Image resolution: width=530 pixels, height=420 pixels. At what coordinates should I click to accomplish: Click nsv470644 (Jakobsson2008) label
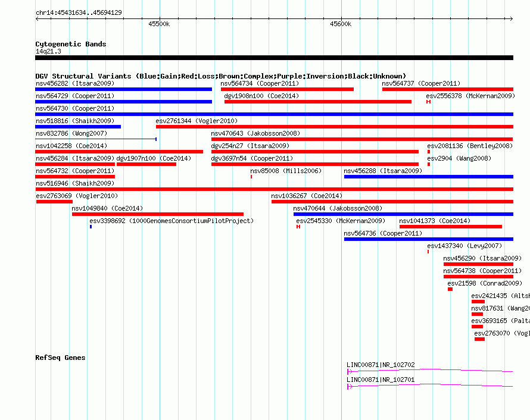pyautogui.click(x=338, y=208)
